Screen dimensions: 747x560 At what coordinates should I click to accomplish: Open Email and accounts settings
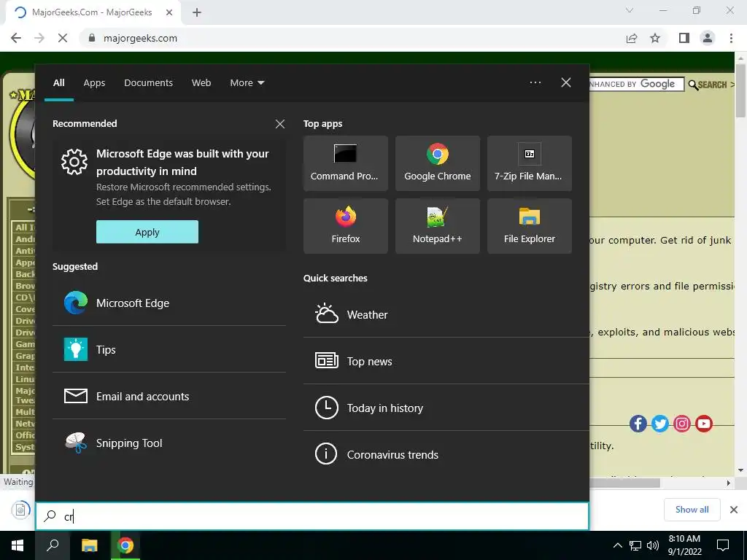tap(169, 396)
